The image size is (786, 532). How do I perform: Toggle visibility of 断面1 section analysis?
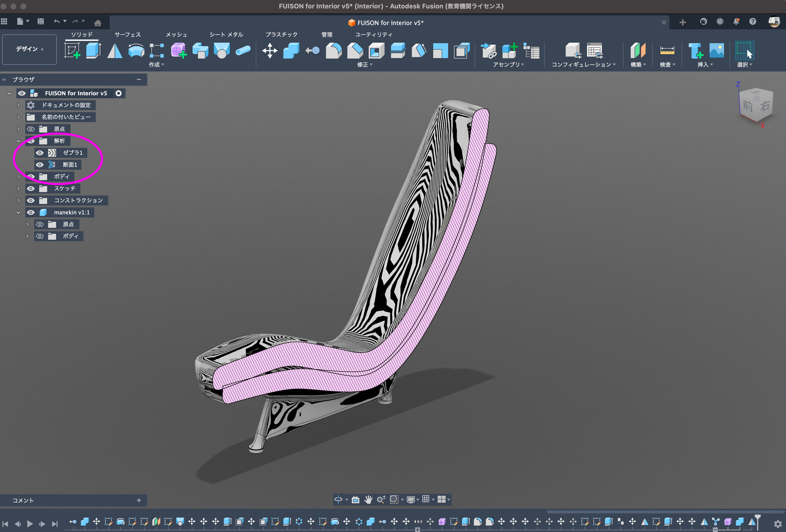pyautogui.click(x=39, y=165)
